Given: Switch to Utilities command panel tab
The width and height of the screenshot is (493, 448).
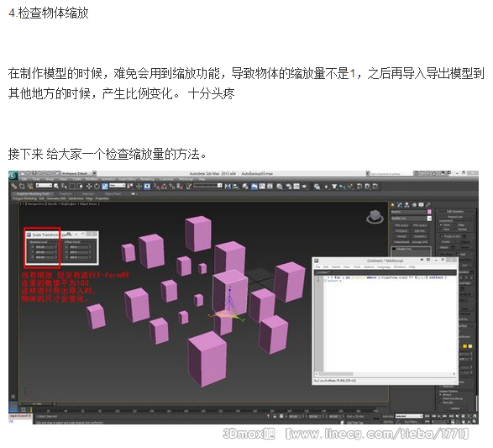Looking at the screenshot, I should (x=428, y=204).
